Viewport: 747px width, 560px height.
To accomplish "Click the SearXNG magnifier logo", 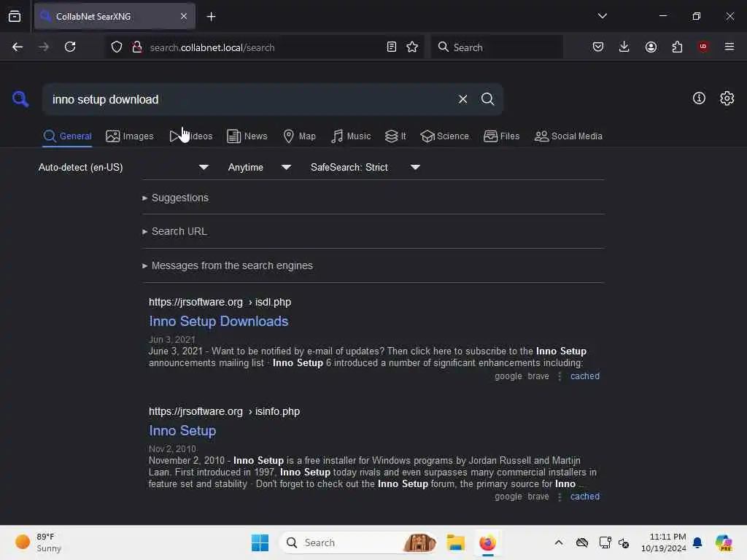I will coord(20,99).
